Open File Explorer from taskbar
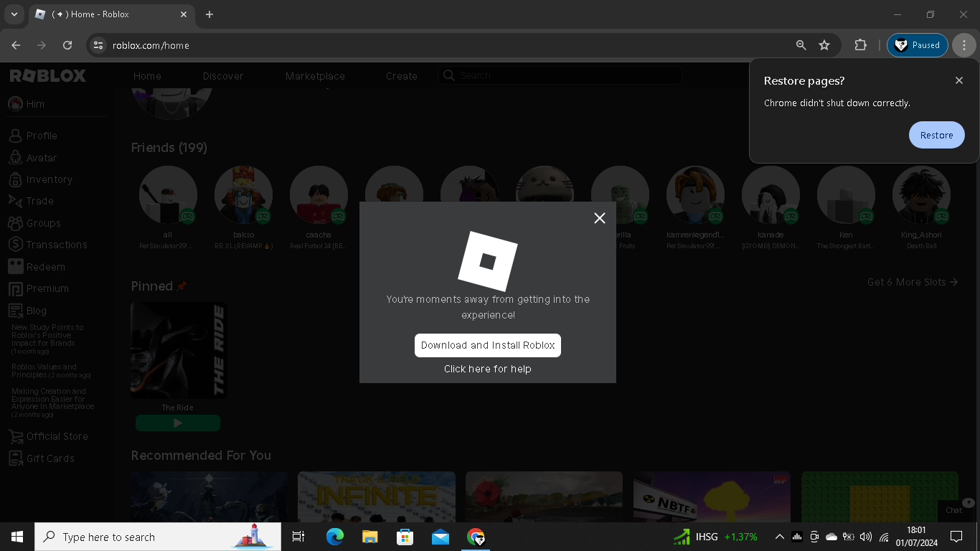 click(x=369, y=537)
